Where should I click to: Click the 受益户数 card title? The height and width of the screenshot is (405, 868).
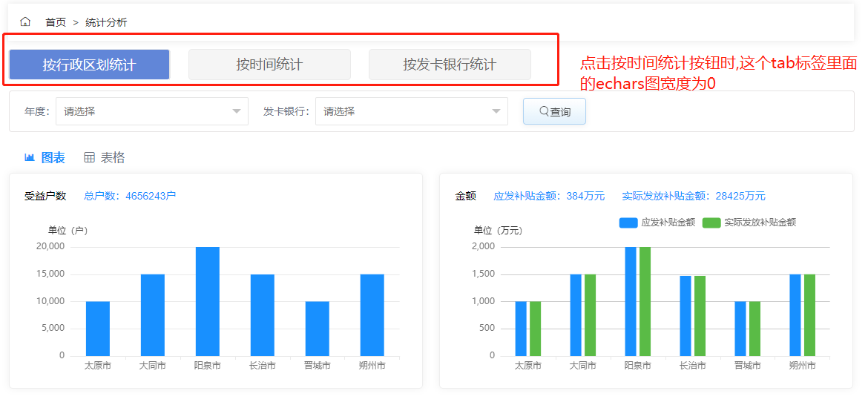pos(45,195)
